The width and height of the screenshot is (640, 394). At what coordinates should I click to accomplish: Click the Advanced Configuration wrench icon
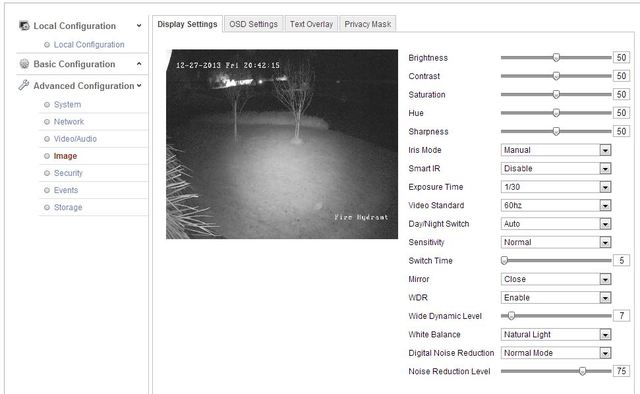coord(24,85)
